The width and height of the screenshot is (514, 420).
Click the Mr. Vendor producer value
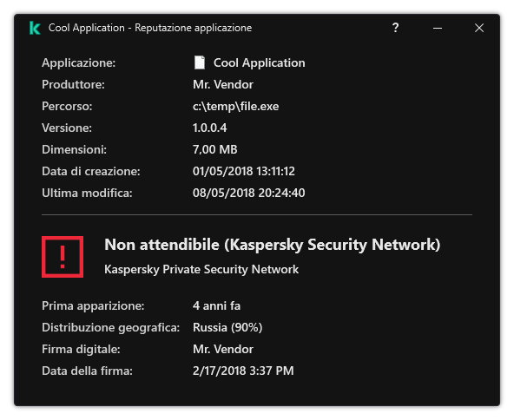coord(223,84)
